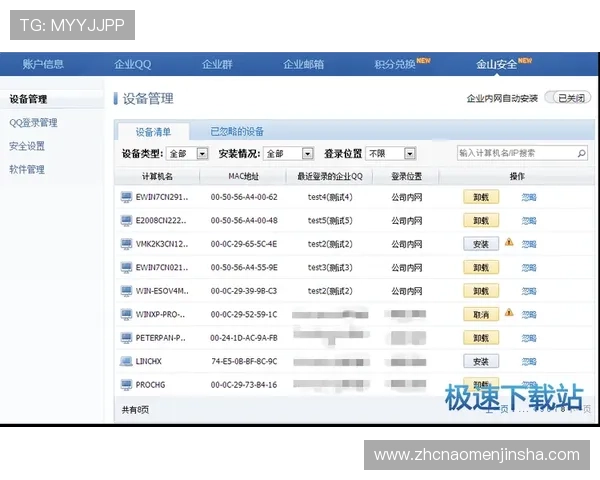Click 卸载 button for EWIN7CN291

(x=481, y=197)
